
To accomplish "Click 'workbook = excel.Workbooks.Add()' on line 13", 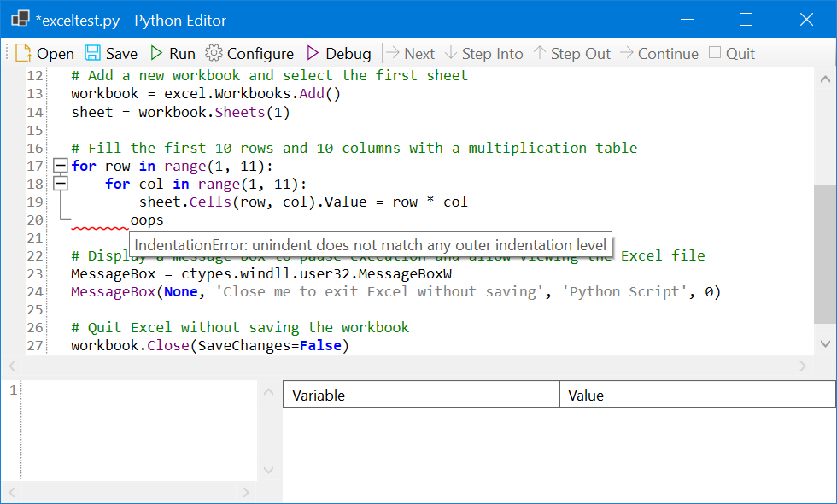I will [206, 93].
